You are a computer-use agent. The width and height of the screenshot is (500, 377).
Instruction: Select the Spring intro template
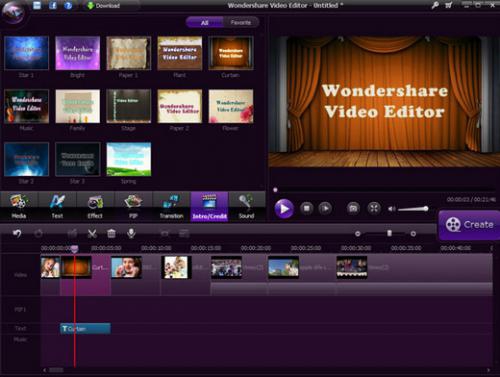(x=128, y=159)
